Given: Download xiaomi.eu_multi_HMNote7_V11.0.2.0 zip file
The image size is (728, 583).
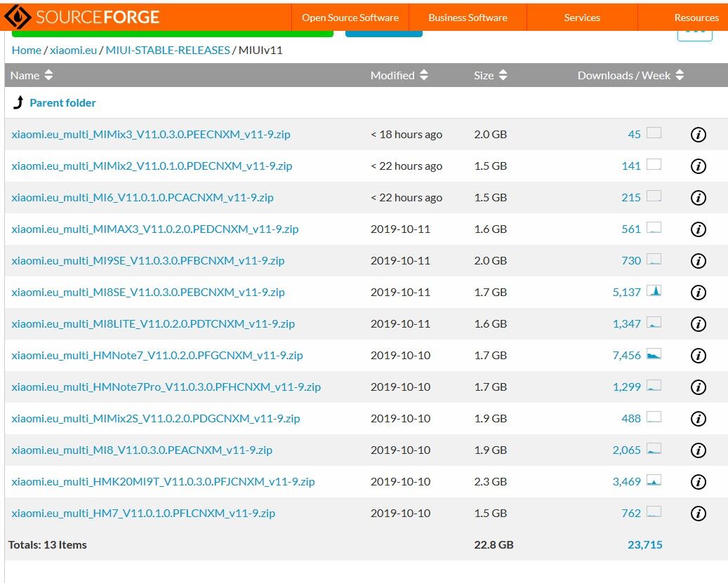Looking at the screenshot, I should coord(157,355).
